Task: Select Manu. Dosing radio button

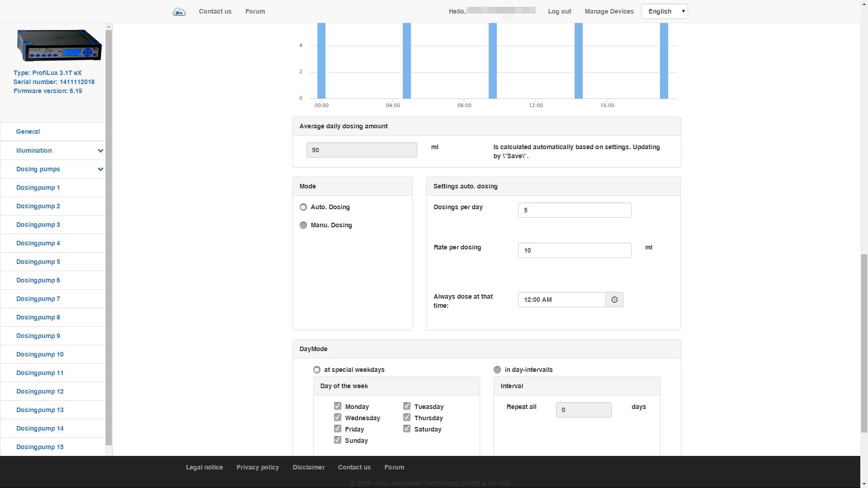Action: 303,225
